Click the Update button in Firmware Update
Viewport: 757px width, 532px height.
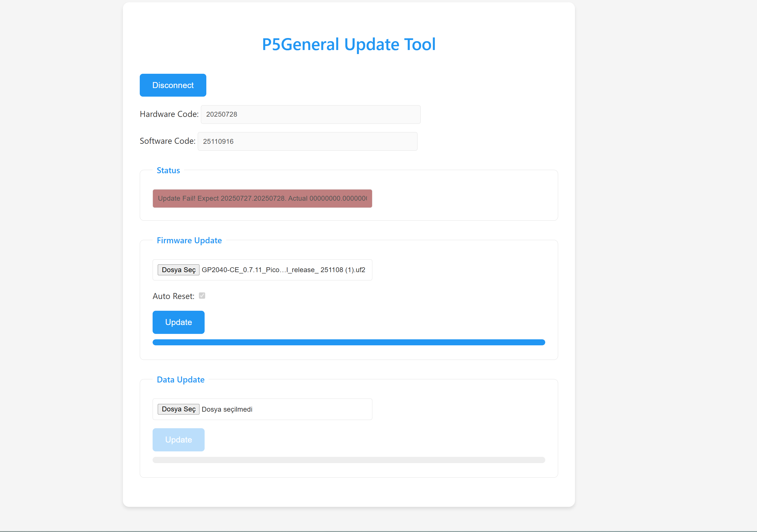click(178, 322)
